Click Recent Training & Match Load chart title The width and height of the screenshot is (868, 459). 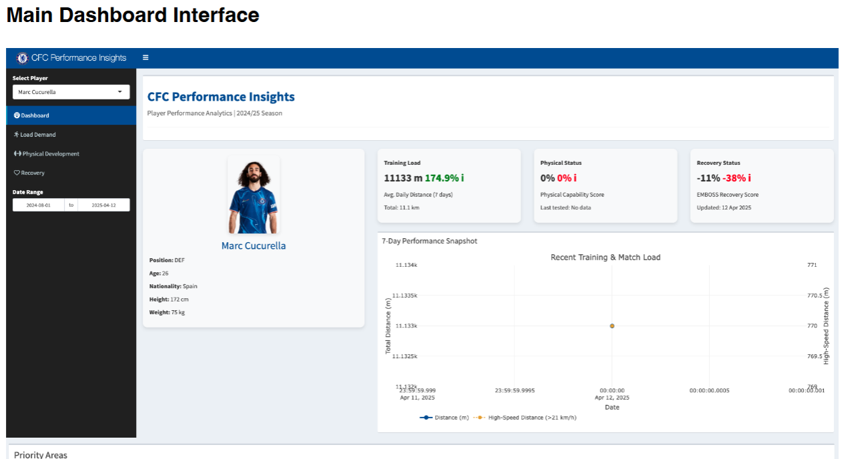click(x=605, y=257)
